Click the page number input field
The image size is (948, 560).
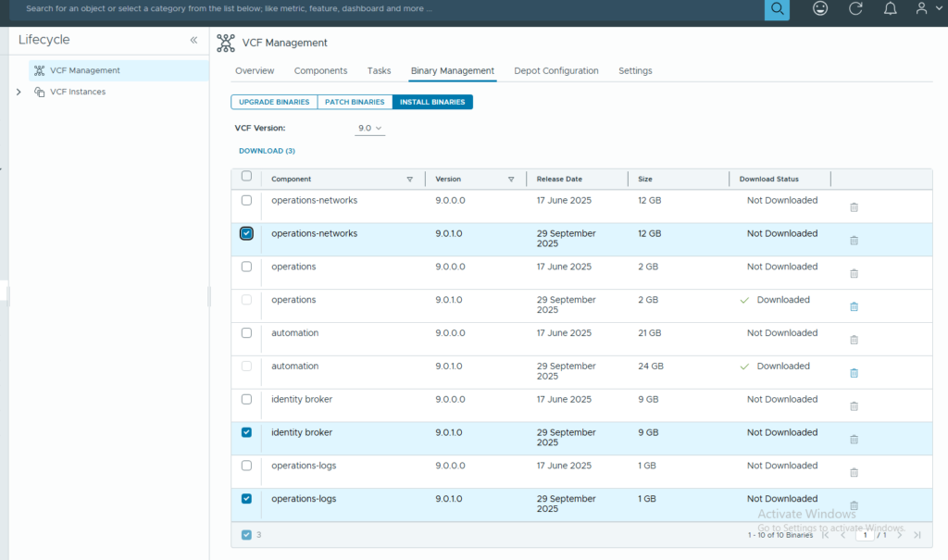tap(864, 535)
